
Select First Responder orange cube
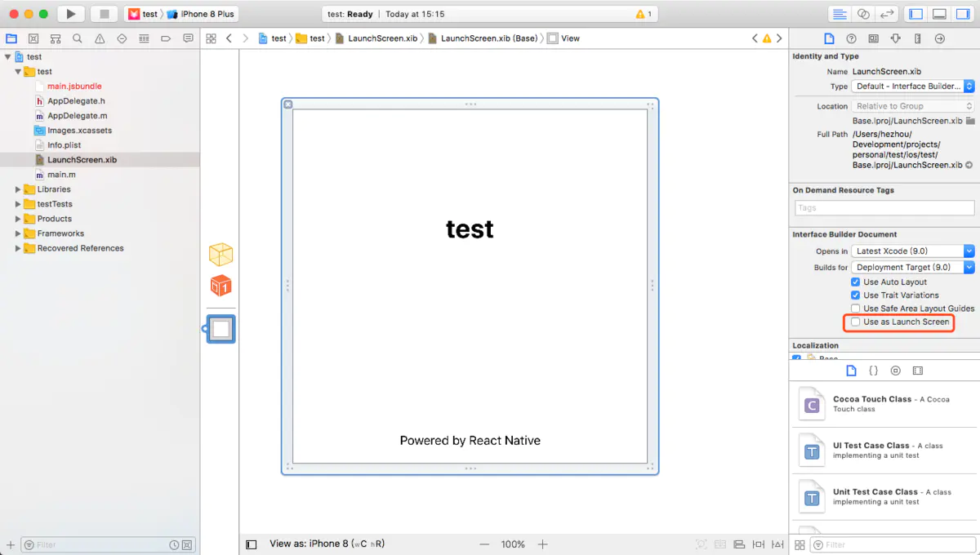(x=220, y=286)
